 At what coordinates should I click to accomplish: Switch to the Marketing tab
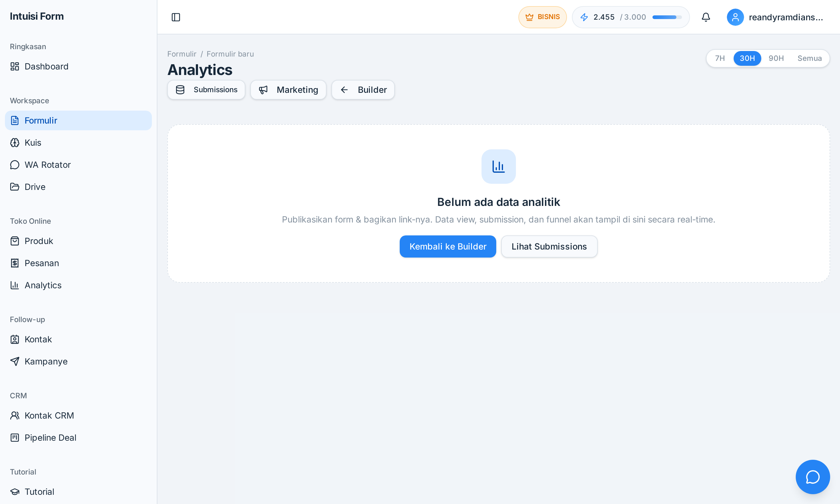click(288, 90)
